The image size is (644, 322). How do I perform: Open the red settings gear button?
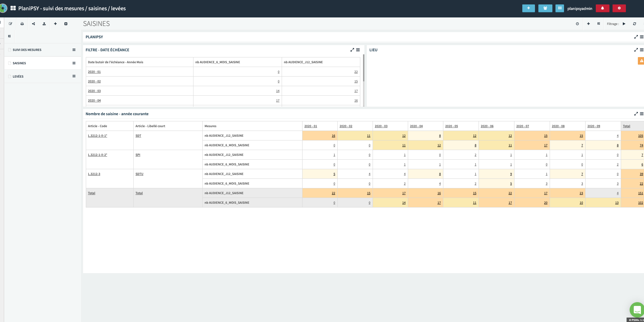click(619, 8)
